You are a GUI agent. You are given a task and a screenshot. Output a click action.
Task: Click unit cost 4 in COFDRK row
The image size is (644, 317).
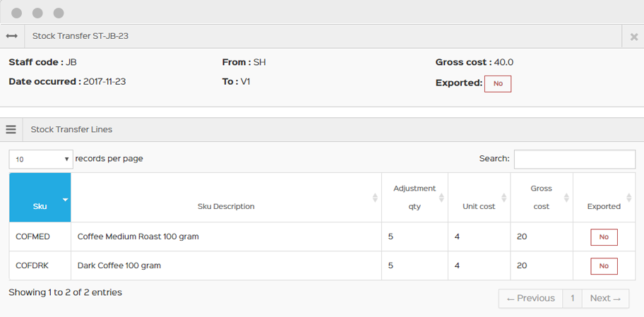457,265
